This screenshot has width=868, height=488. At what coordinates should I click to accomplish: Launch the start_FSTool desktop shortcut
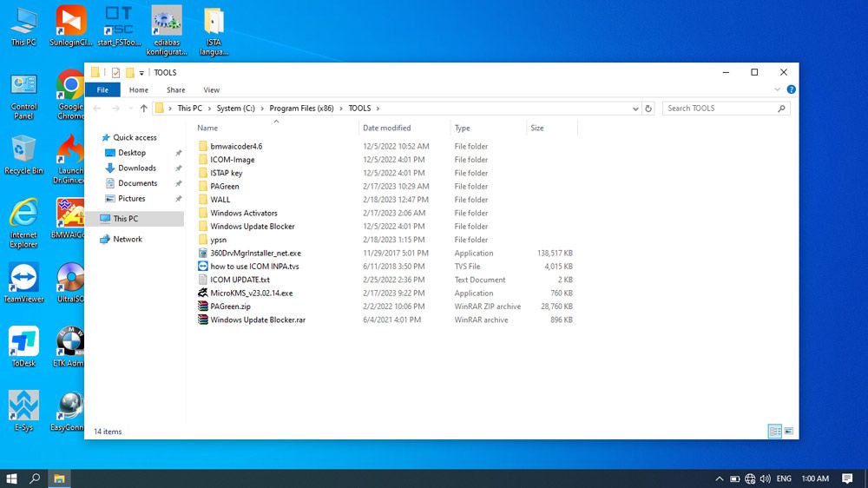(119, 26)
